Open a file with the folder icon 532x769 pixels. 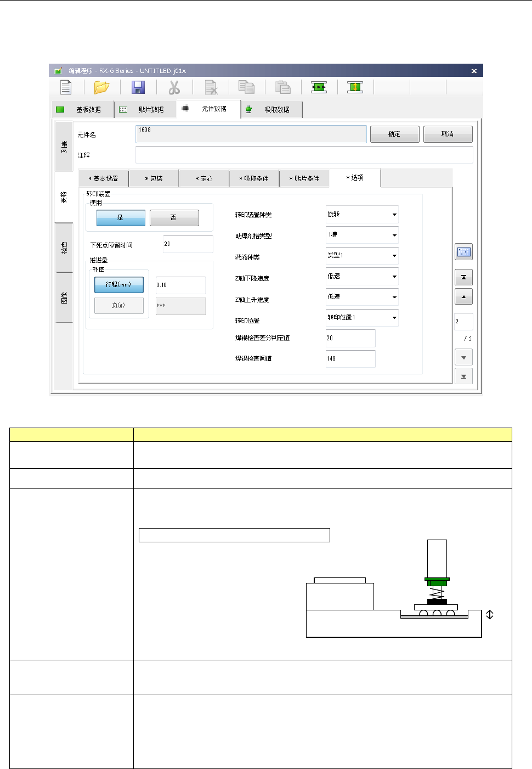[x=101, y=87]
